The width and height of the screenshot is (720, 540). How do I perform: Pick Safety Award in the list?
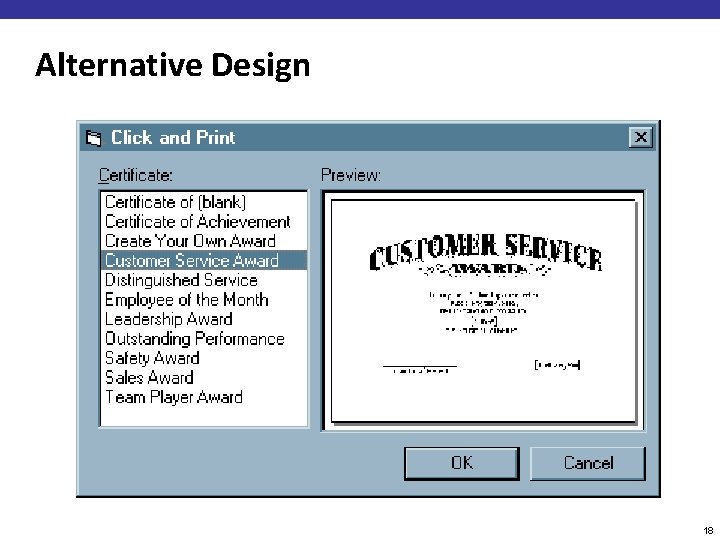pos(204,358)
